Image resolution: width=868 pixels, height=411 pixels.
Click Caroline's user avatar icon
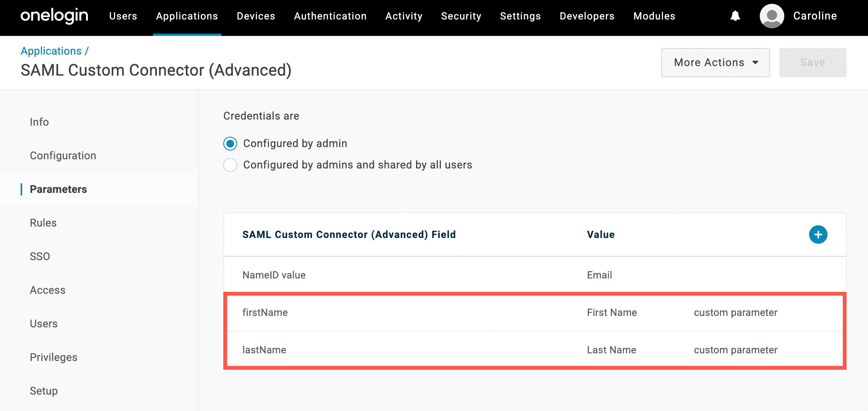[772, 16]
